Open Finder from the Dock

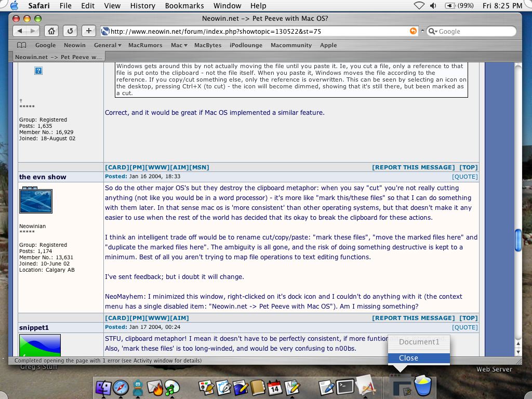[x=103, y=388]
